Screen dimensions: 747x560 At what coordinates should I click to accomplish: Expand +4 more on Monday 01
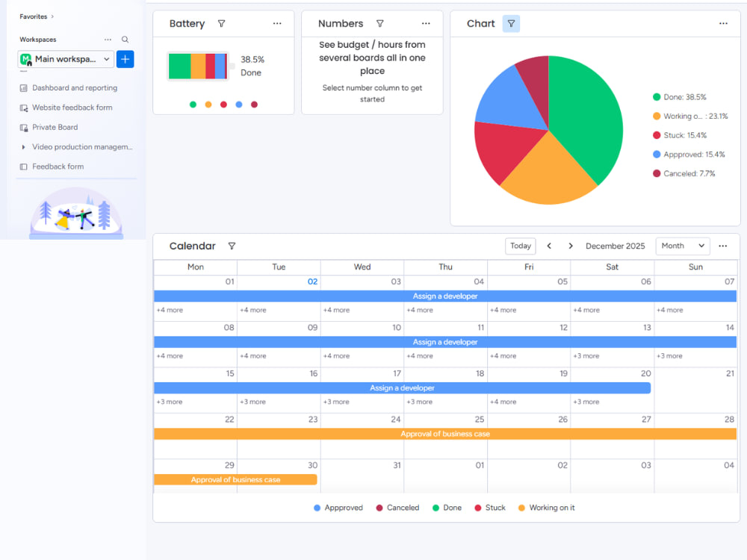[x=170, y=310]
